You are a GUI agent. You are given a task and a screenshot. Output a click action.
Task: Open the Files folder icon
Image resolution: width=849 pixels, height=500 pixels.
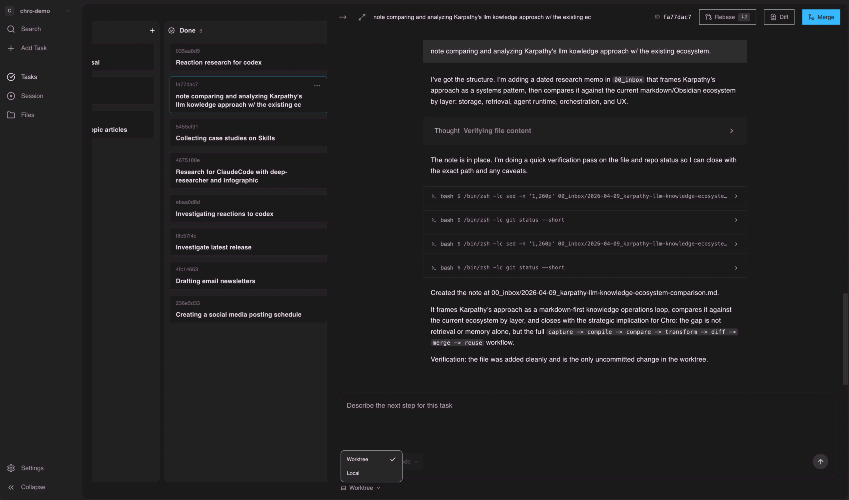tap(11, 115)
